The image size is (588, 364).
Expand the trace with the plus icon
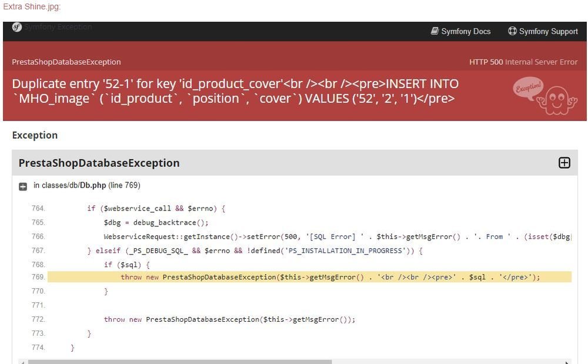pos(564,163)
